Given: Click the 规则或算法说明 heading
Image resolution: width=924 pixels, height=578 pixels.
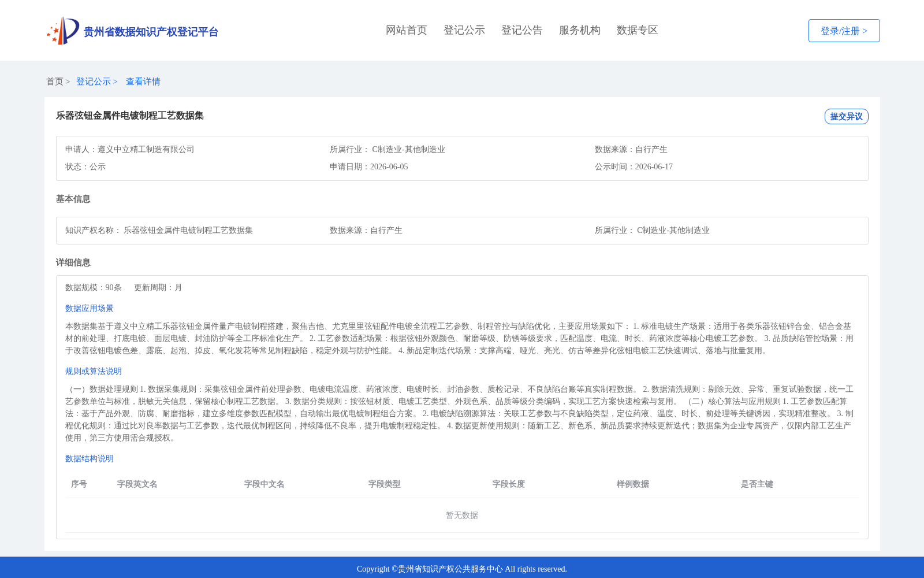Looking at the screenshot, I should (94, 371).
